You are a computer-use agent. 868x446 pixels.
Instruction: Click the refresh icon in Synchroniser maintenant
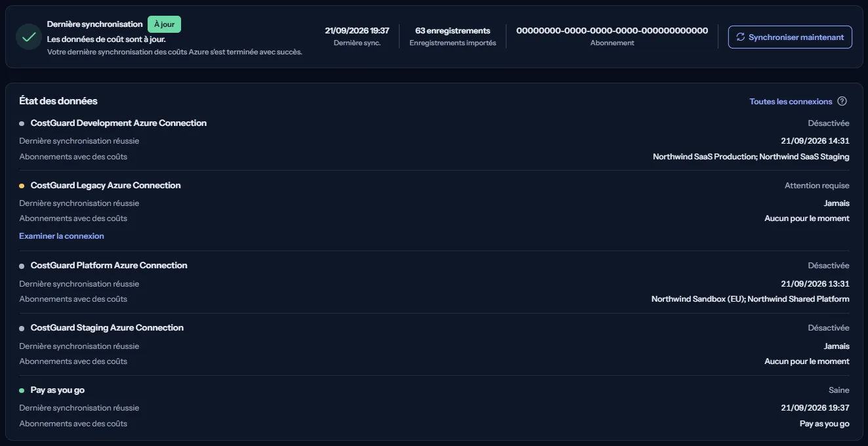[741, 37]
